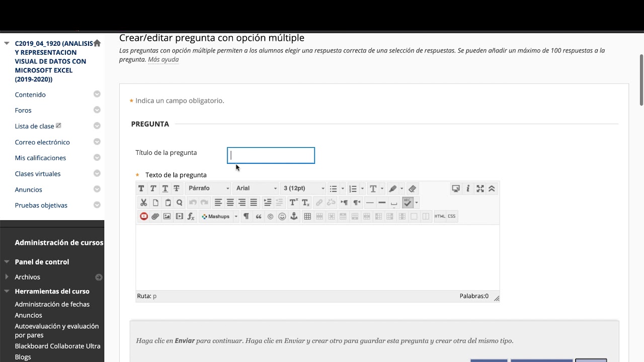This screenshot has width=644, height=362.
Task: Click the cut scissors icon
Action: pos(144,203)
